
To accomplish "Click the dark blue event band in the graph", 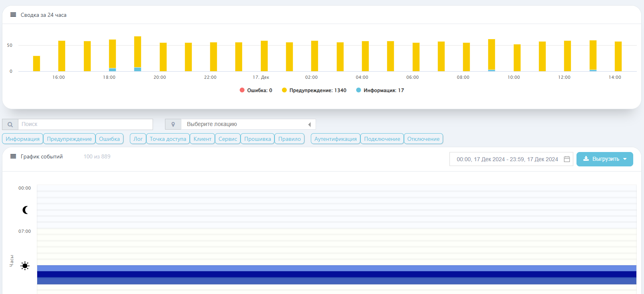I will click(x=337, y=274).
